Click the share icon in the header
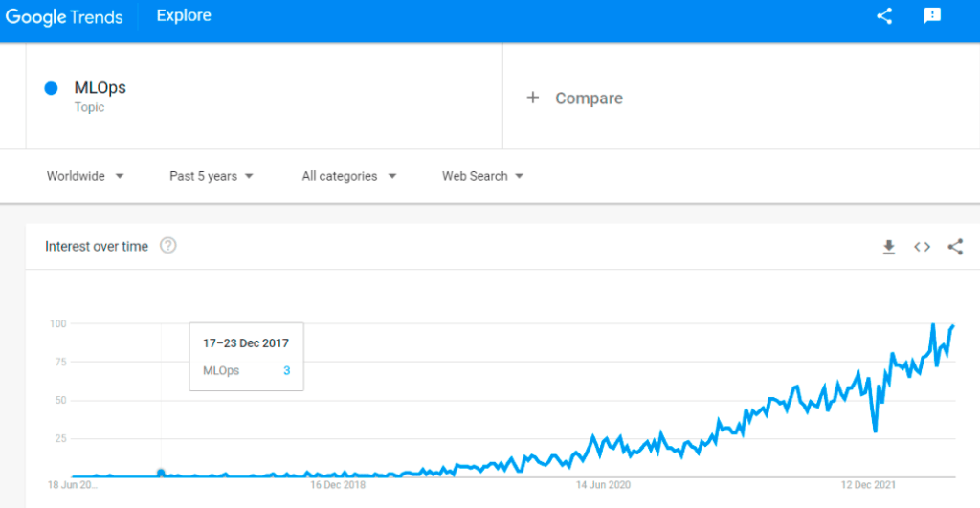This screenshot has height=508, width=980. click(884, 16)
